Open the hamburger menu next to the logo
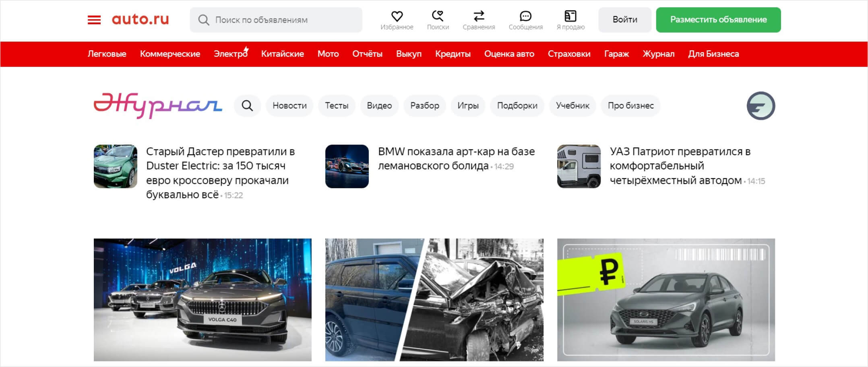 tap(94, 19)
